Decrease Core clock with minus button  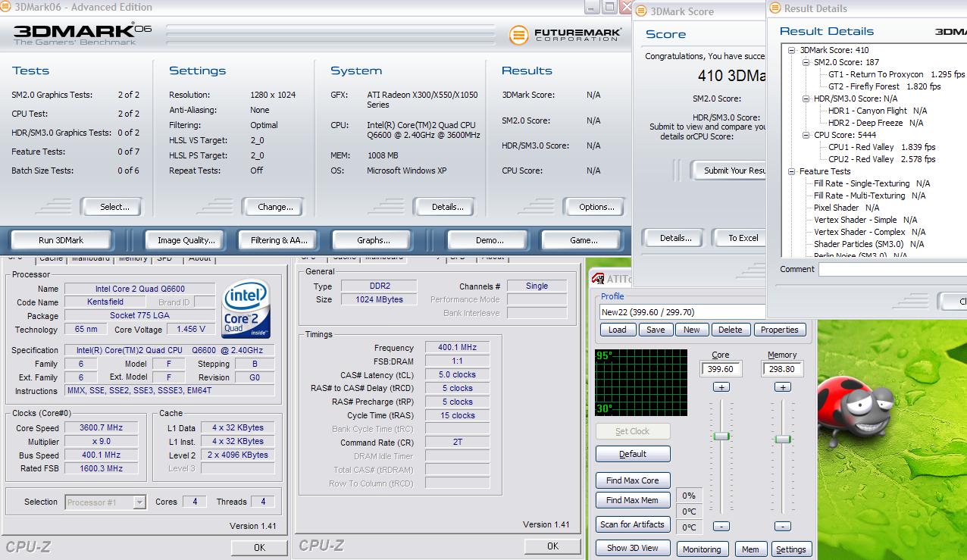[x=721, y=526]
